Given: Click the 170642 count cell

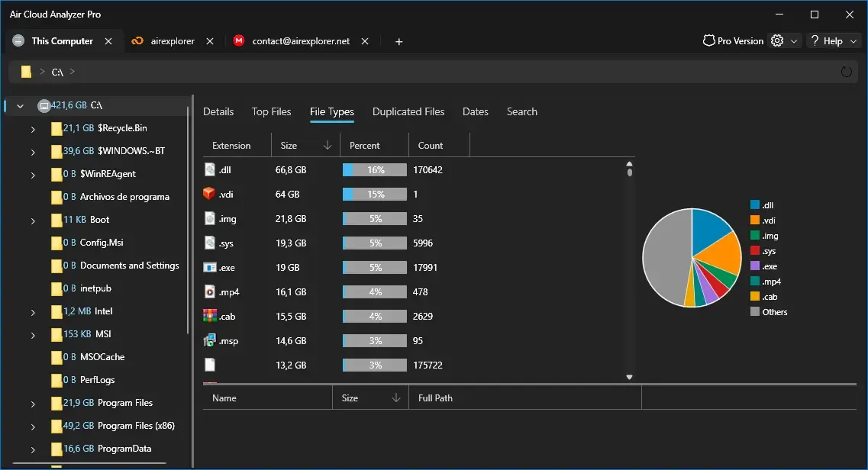Looking at the screenshot, I should [428, 169].
